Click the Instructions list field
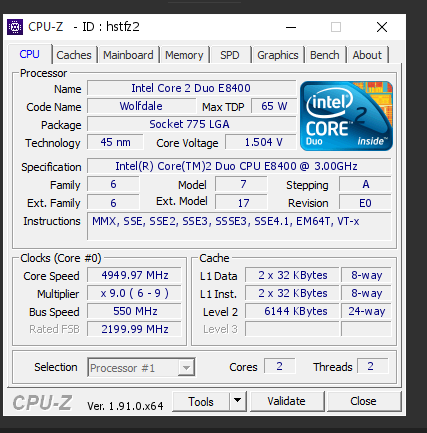Image resolution: width=427 pixels, height=433 pixels. pos(239,226)
